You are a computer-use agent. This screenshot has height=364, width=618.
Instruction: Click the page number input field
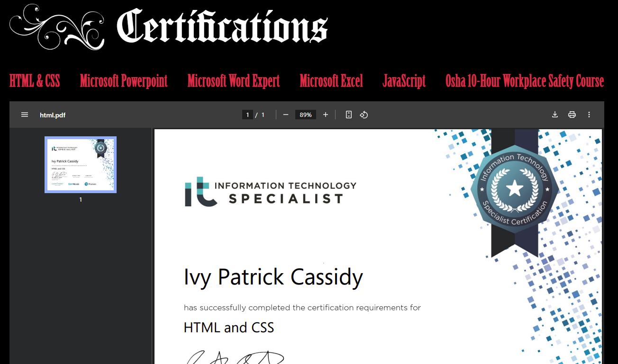(247, 115)
